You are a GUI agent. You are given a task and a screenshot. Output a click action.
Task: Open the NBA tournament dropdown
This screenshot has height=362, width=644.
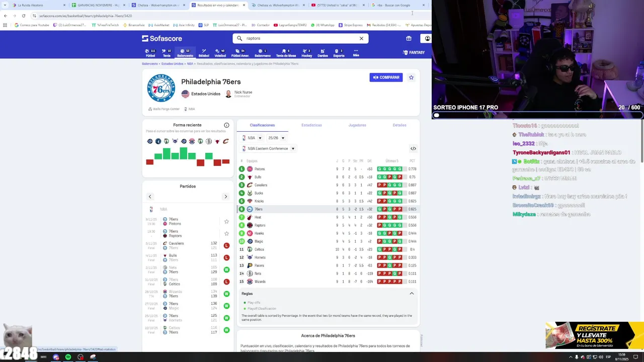252,138
